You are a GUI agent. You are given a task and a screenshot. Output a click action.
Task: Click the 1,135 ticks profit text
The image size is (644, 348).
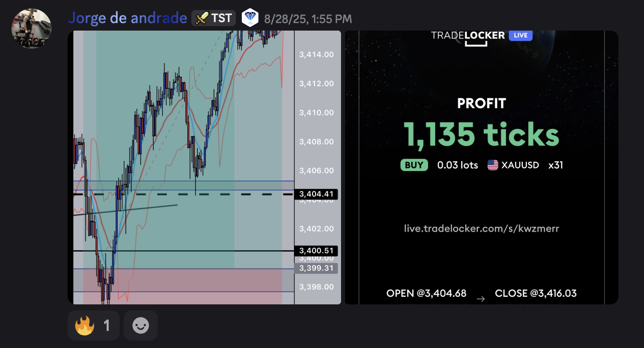pyautogui.click(x=482, y=134)
